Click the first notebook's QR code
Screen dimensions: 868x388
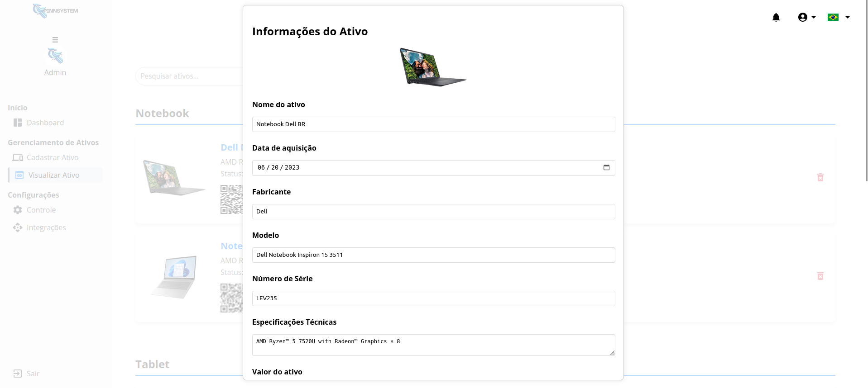click(x=231, y=199)
